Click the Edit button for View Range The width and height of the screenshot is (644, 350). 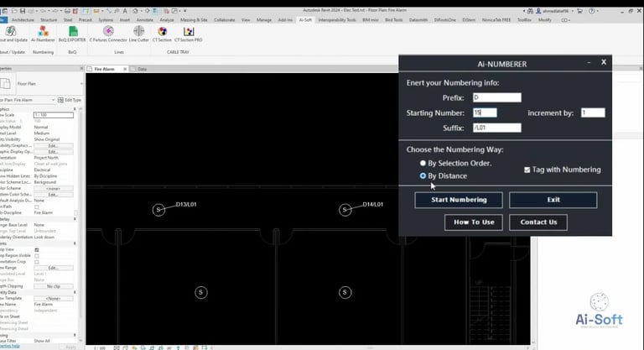click(54, 268)
